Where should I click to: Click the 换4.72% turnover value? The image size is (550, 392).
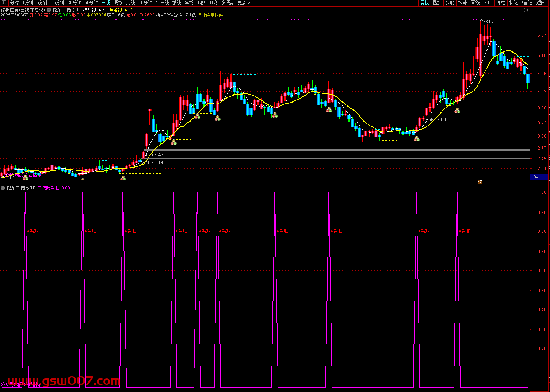[x=164, y=15]
